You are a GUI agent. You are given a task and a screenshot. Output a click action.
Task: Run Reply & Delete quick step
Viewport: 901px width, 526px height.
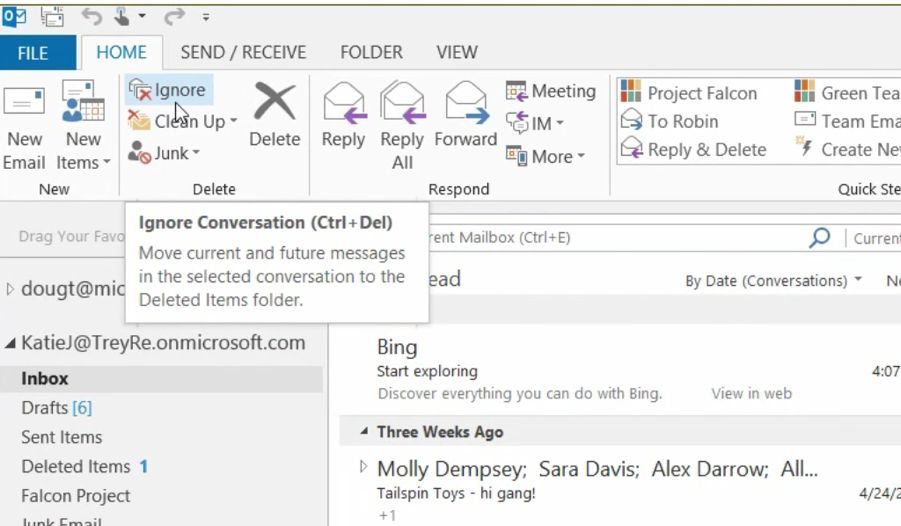point(694,149)
